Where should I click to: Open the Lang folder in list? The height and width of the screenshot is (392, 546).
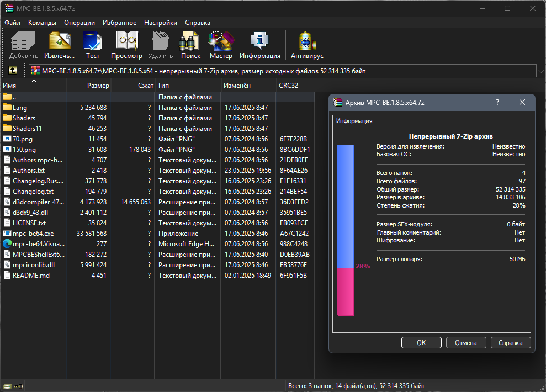point(20,108)
